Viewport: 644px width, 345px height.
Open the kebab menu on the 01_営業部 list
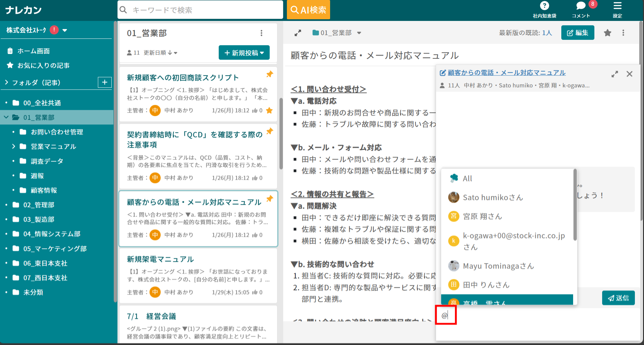(261, 33)
